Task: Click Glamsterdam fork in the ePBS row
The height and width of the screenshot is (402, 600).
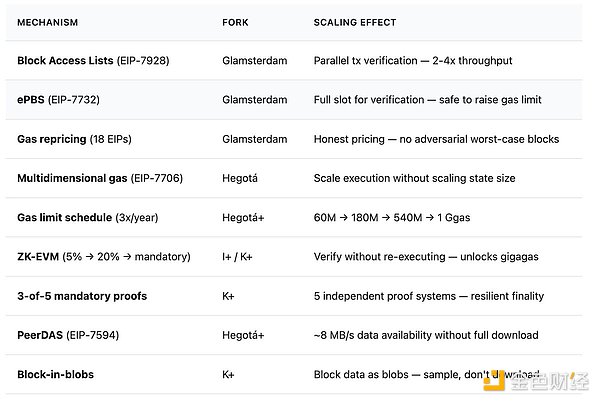Action: [254, 100]
